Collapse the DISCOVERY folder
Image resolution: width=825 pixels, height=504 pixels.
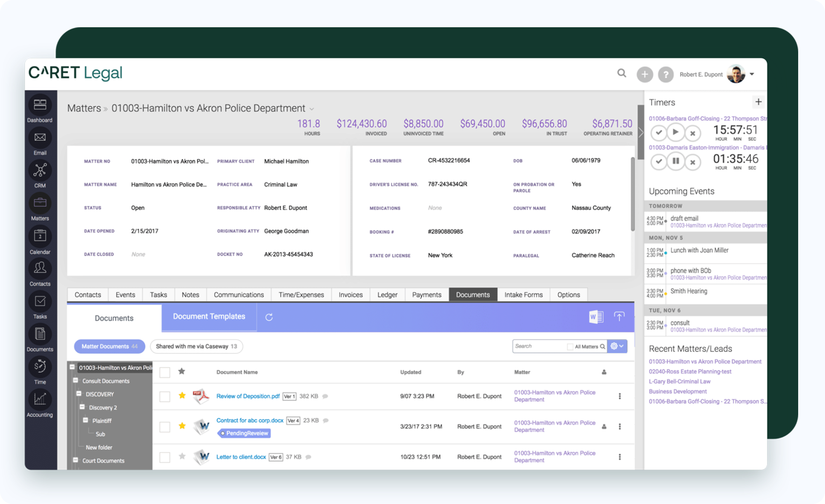(x=79, y=393)
